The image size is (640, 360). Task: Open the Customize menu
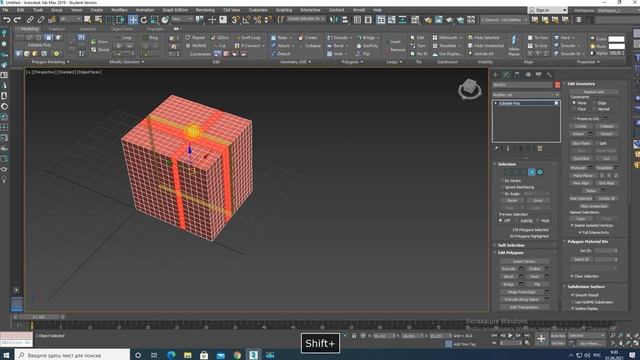258,10
